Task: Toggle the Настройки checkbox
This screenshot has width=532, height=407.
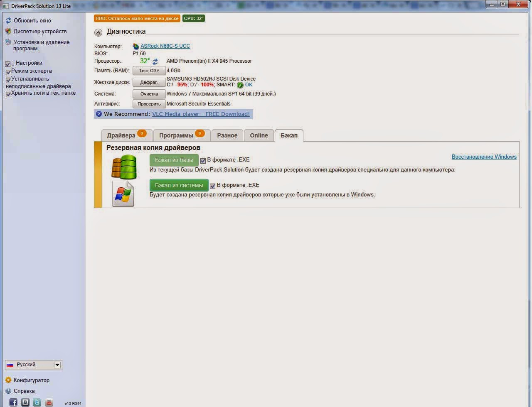Action: [7, 64]
